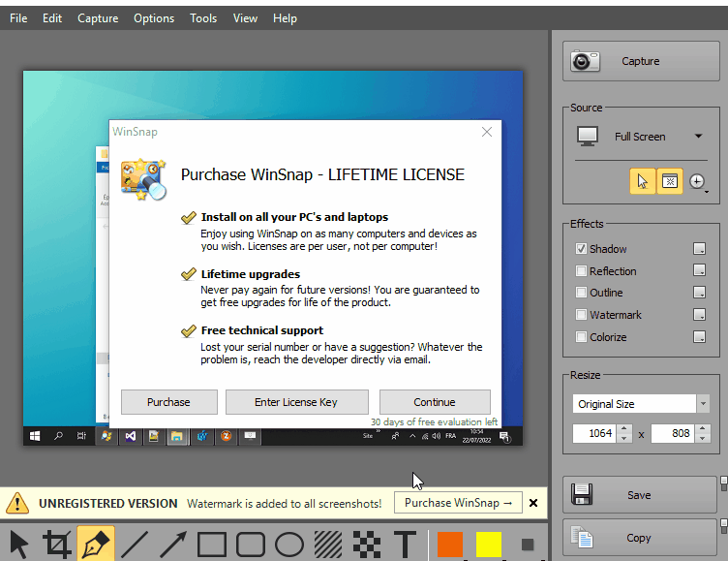Click the Copy button
The width and height of the screenshot is (728, 561).
[x=640, y=538]
